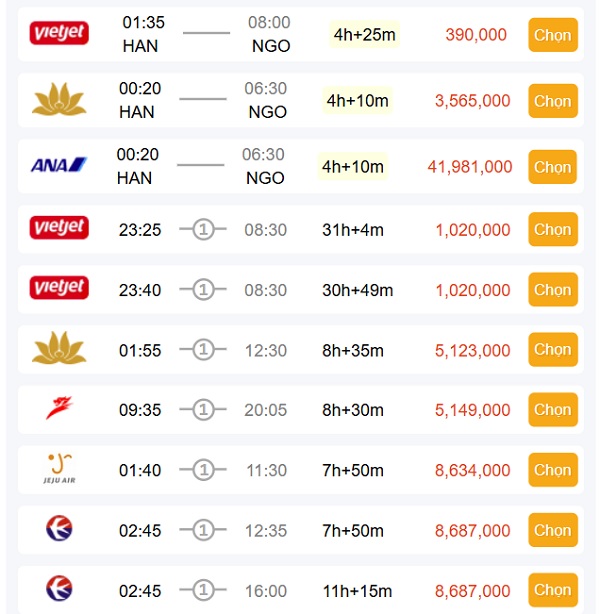Click Vietnam Airlines lotus logo on 00:20 flight
600x614 pixels.
coord(59,100)
